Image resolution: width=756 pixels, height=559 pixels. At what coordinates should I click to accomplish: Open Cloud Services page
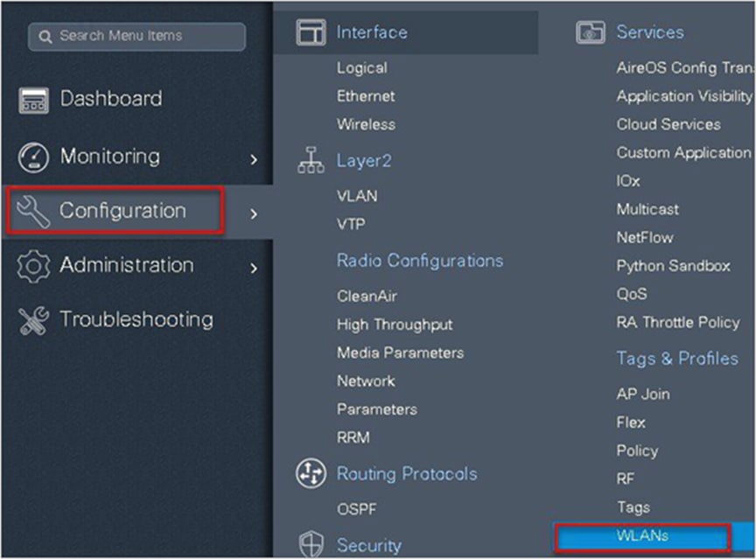pyautogui.click(x=668, y=124)
